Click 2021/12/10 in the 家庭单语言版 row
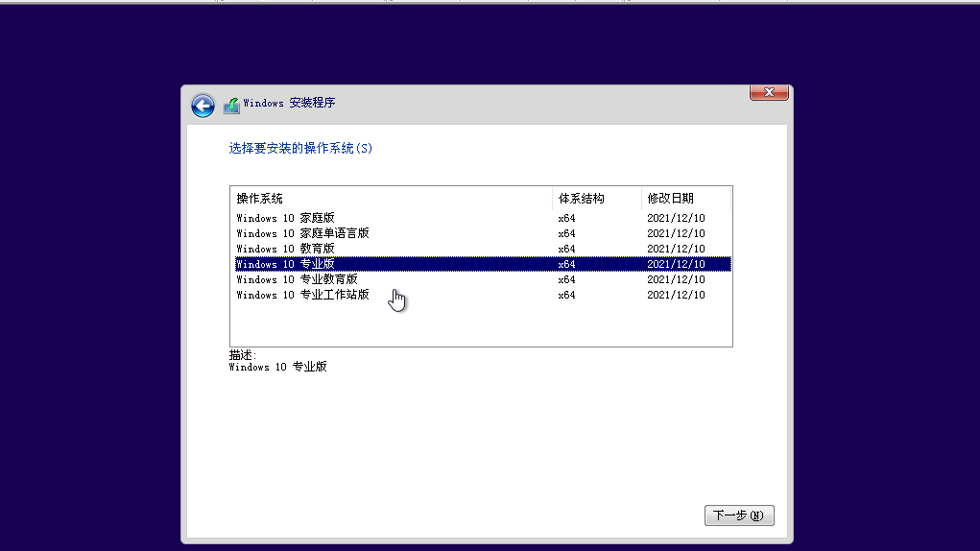Viewport: 980px width, 551px height. [x=676, y=233]
